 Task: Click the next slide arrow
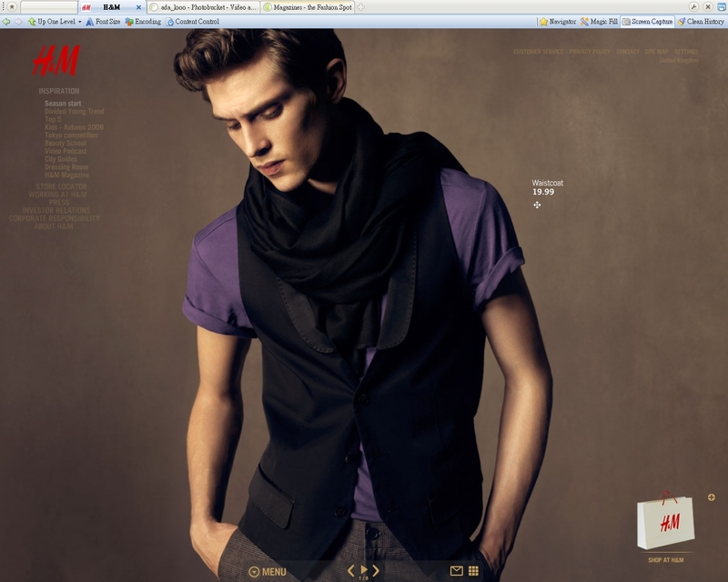coord(376,570)
